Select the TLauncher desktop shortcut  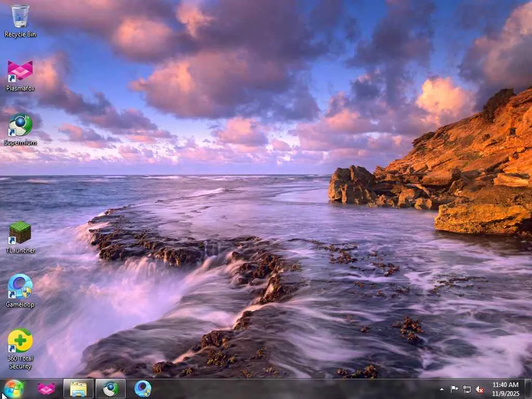(20, 237)
